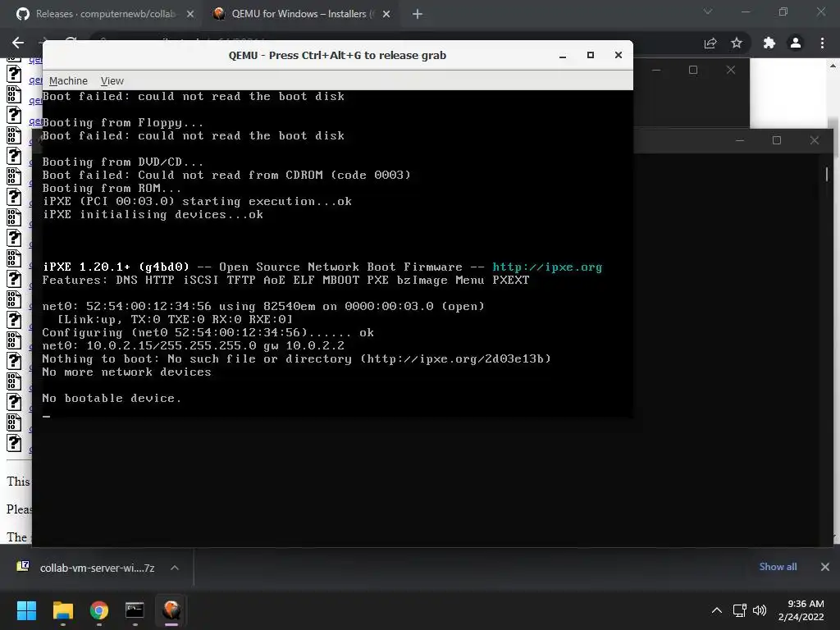Open the terminal app from taskbar

pyautogui.click(x=135, y=610)
